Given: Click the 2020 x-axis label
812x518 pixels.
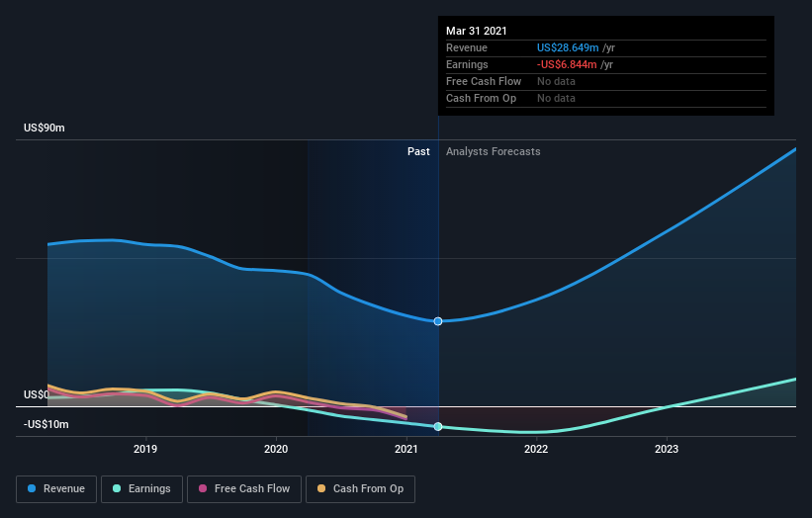Looking at the screenshot, I should pyautogui.click(x=276, y=449).
